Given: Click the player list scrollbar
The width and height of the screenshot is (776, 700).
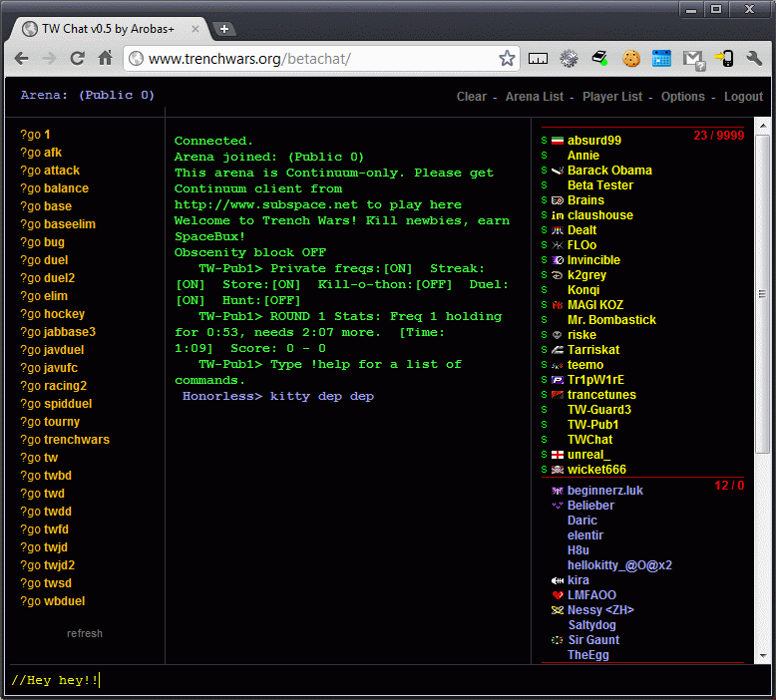Looking at the screenshot, I should coord(763,299).
